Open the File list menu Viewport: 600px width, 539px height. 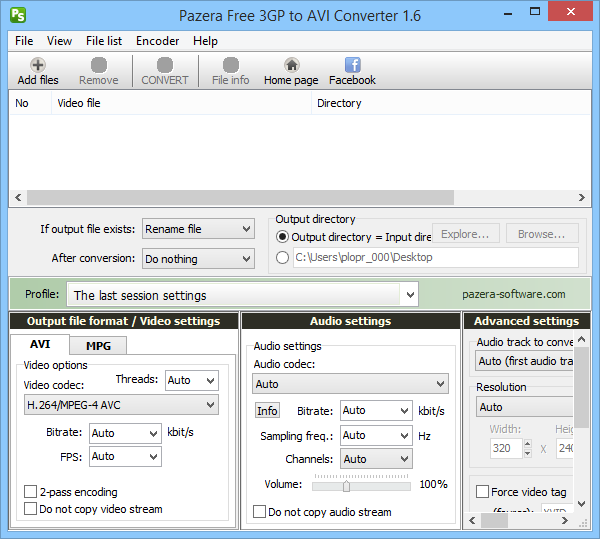pyautogui.click(x=104, y=41)
